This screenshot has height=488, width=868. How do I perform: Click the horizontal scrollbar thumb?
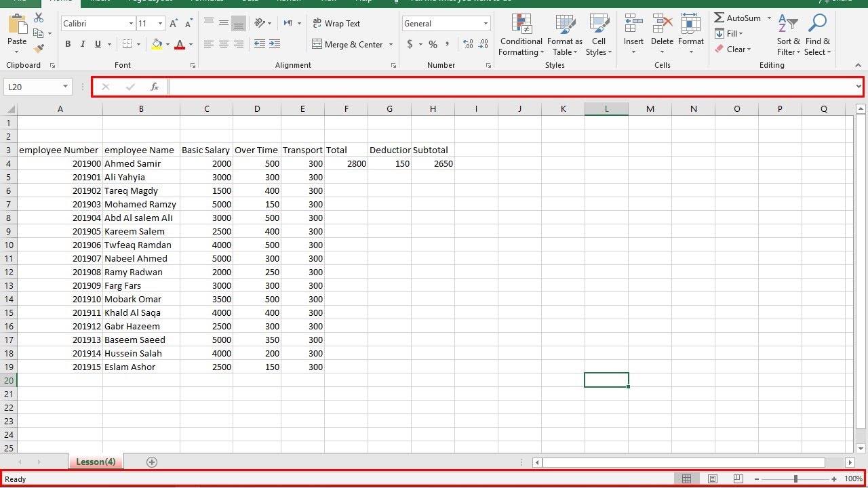pos(683,462)
